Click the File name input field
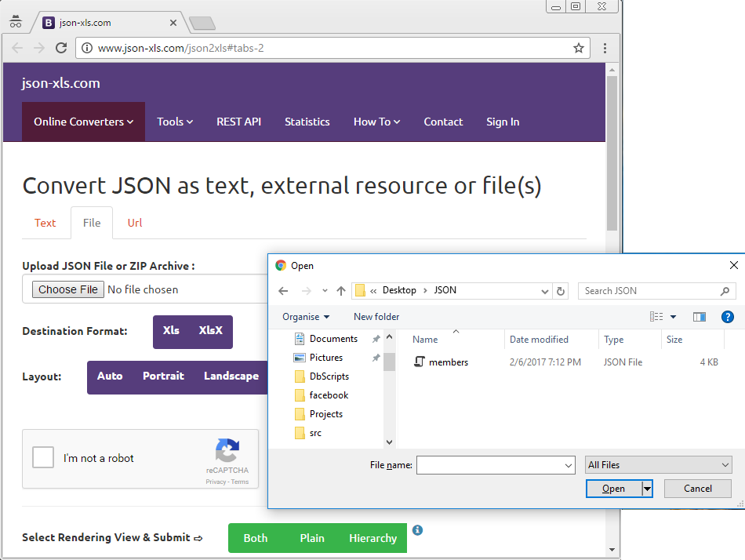Image resolution: width=745 pixels, height=560 pixels. [x=496, y=465]
